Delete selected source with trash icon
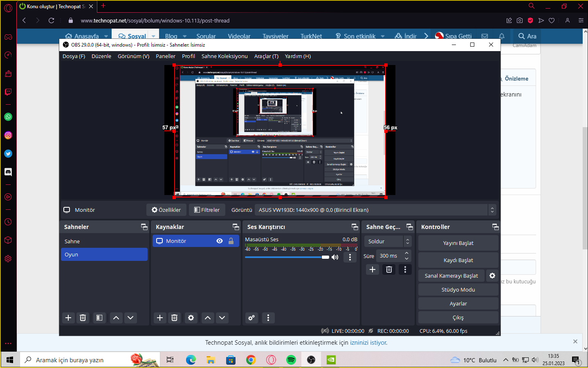Viewport: 588px width, 368px height. (x=174, y=318)
